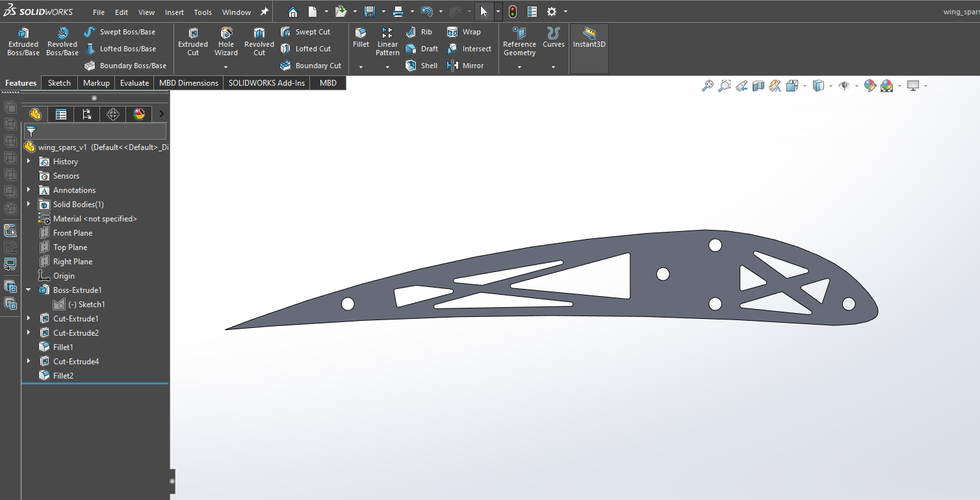Expand the Cut-Extrude4 feature node

[29, 362]
